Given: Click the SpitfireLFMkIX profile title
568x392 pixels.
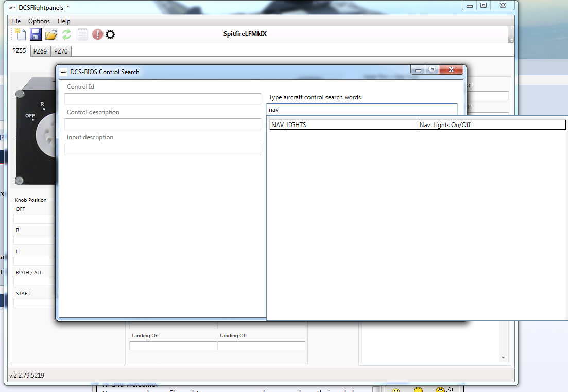Looking at the screenshot, I should click(245, 33).
